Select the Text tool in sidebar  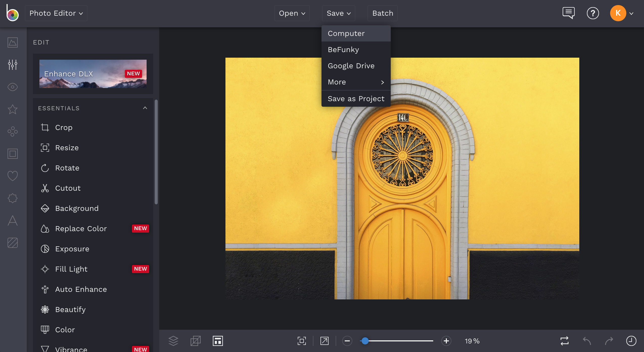point(13,220)
